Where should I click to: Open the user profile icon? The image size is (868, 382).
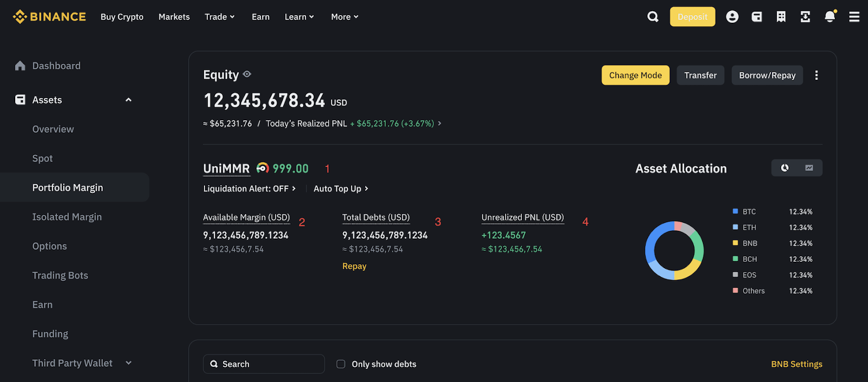point(732,17)
